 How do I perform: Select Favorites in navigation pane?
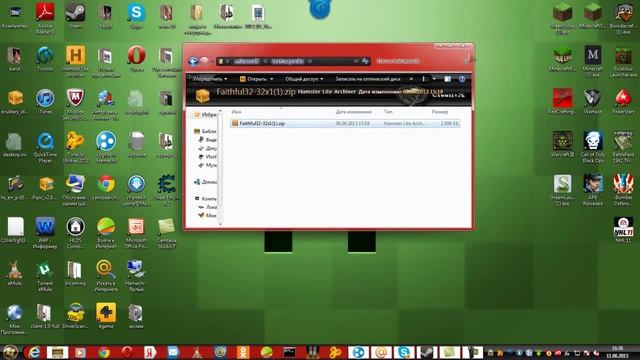pos(205,115)
